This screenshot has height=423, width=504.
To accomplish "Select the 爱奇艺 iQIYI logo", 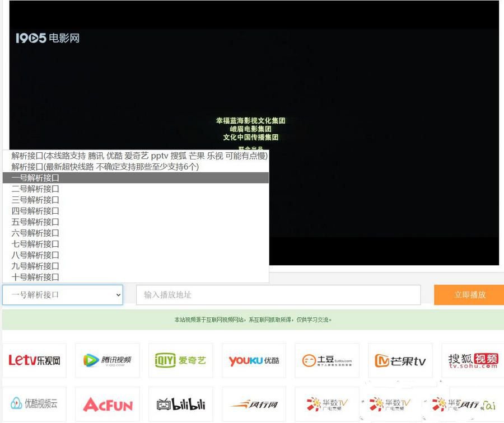I will 180,360.
